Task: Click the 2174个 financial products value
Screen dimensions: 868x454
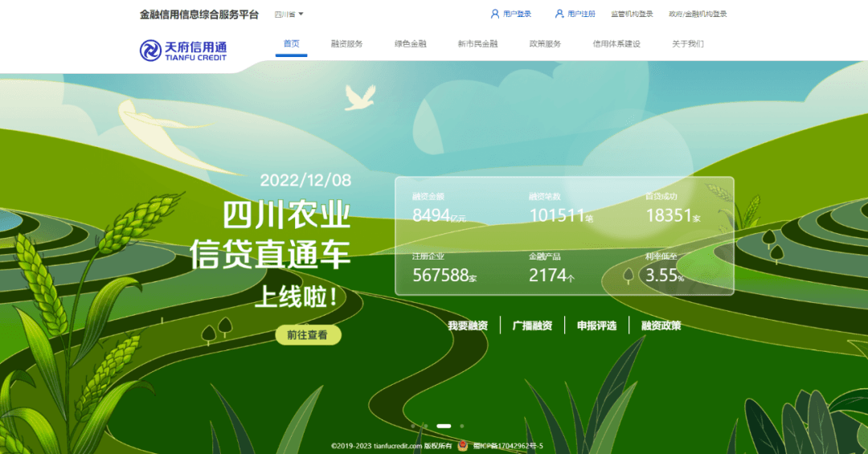Action: tap(552, 275)
